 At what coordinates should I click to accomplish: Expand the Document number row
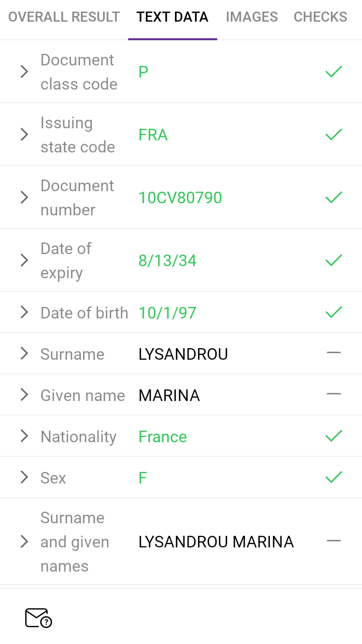[x=24, y=198]
